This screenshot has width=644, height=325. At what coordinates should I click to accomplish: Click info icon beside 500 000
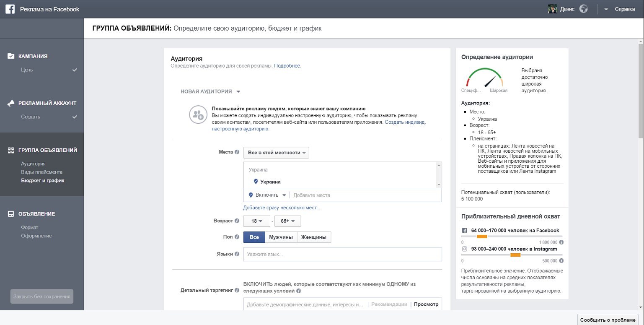pos(561,261)
